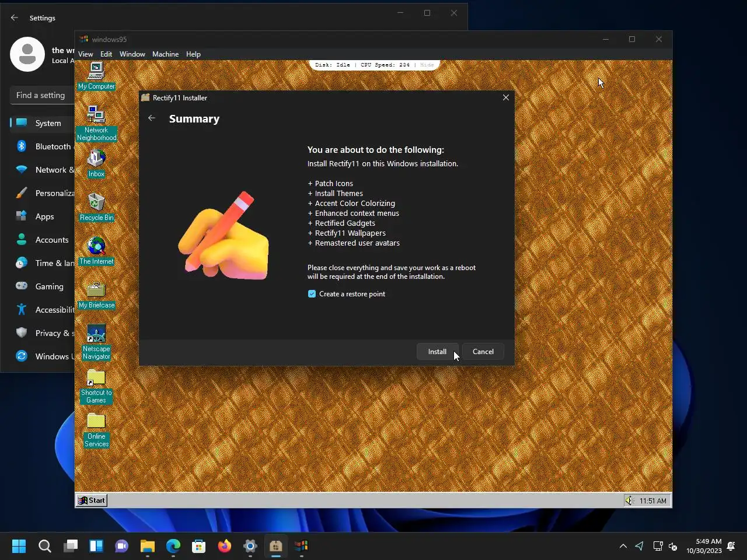Click the muted volume tray icon

click(673, 546)
